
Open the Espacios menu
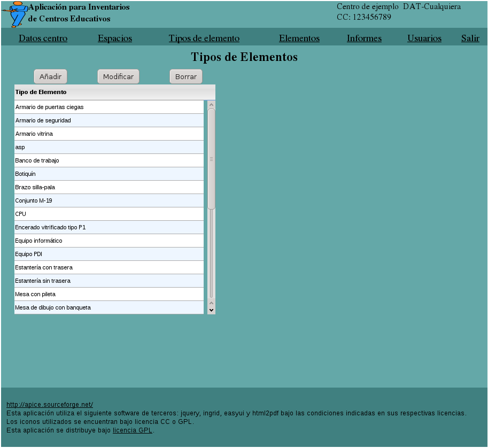tap(115, 38)
